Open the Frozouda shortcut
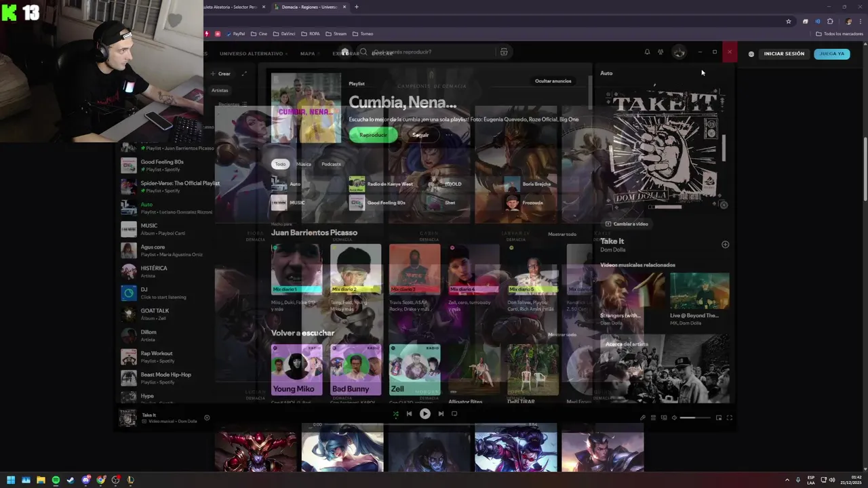The width and height of the screenshot is (868, 488). (541, 203)
